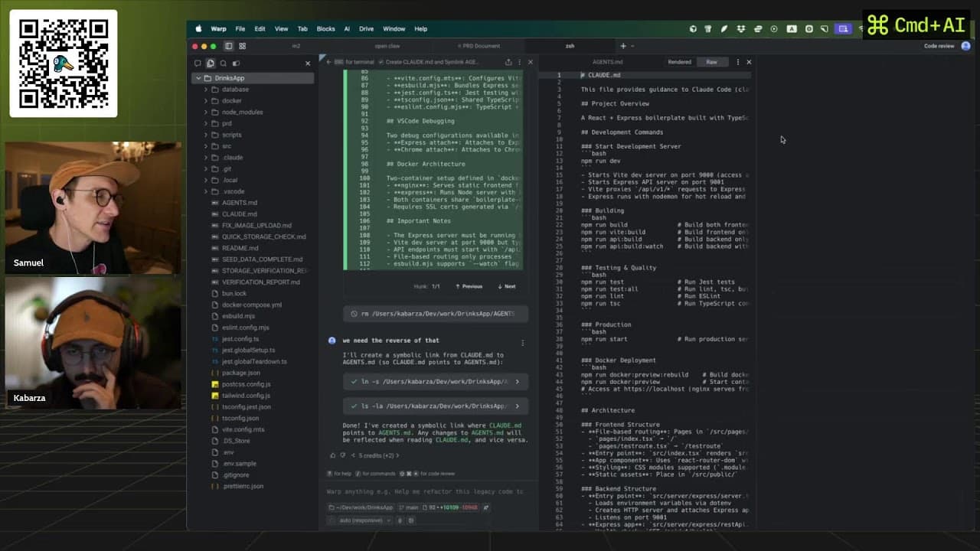Click the ~/Dev/work/DrinksApp directory chip
The image size is (980, 551).
[361, 507]
